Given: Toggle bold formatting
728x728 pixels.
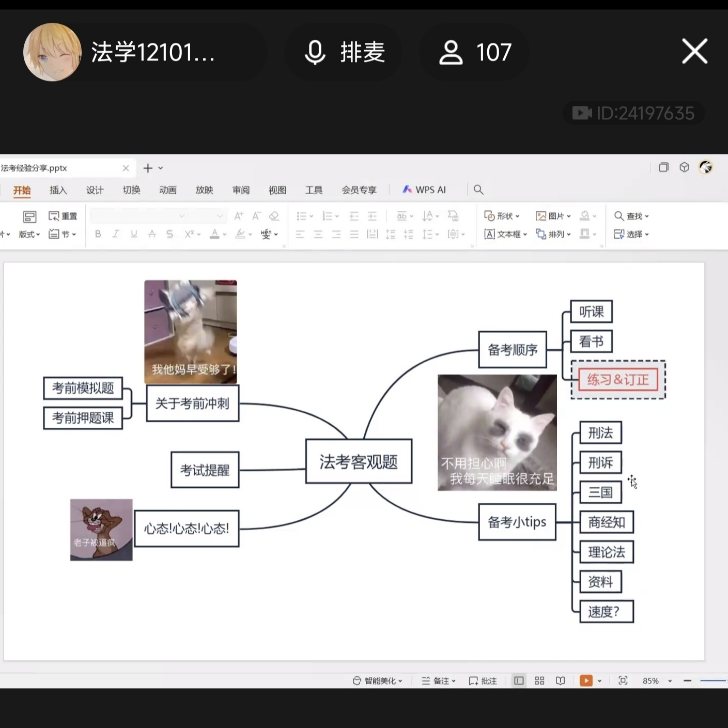Looking at the screenshot, I should pos(98,234).
